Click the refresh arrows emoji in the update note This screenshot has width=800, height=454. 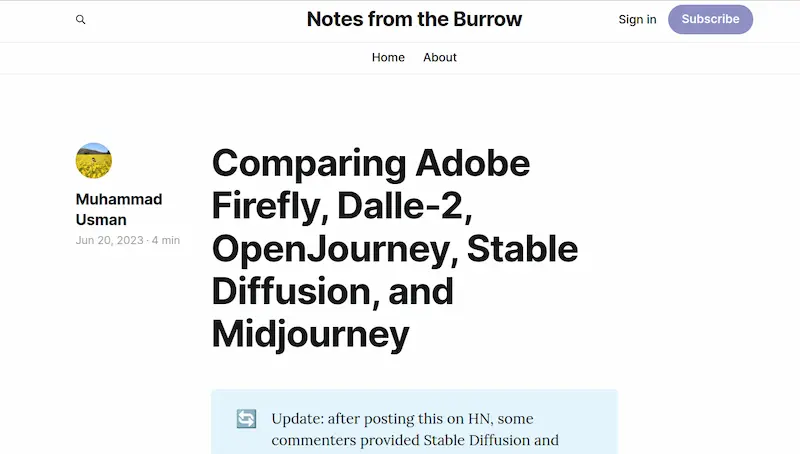[246, 419]
